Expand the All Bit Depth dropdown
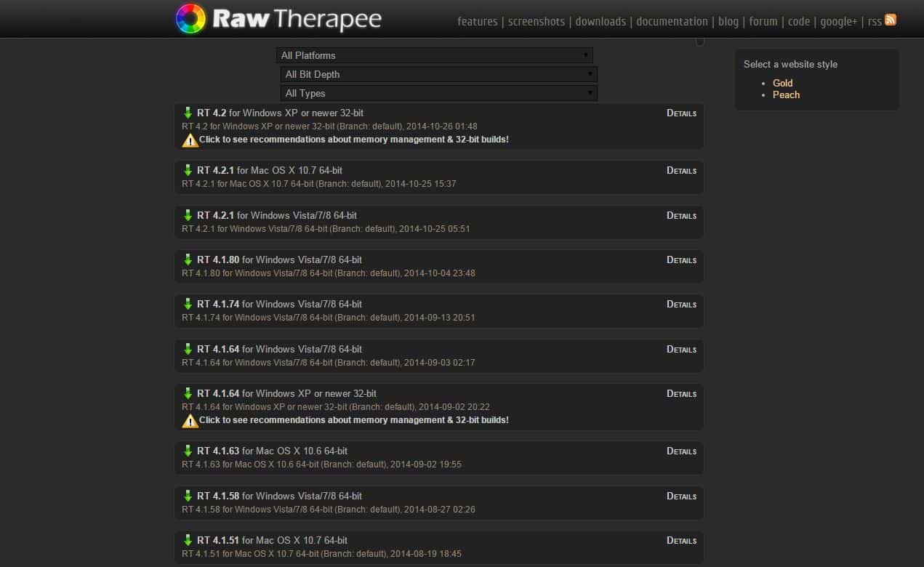The width and height of the screenshot is (924, 567). point(438,74)
